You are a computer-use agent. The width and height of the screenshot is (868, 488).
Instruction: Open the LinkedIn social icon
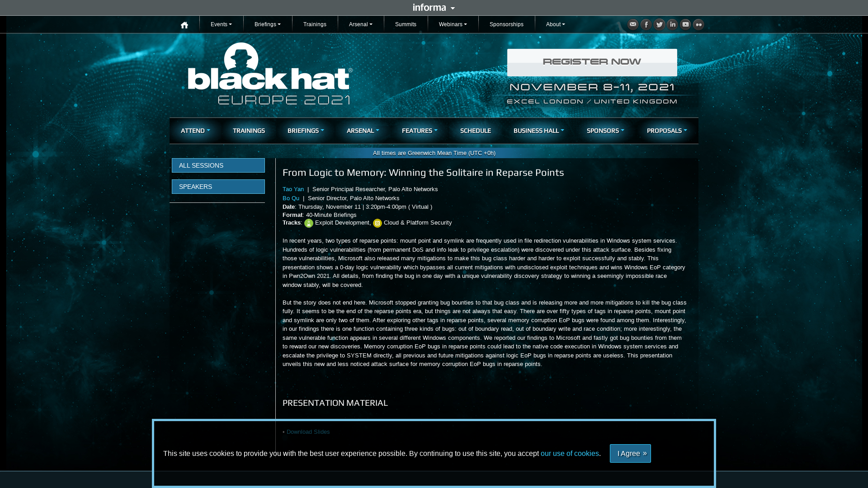(x=672, y=24)
